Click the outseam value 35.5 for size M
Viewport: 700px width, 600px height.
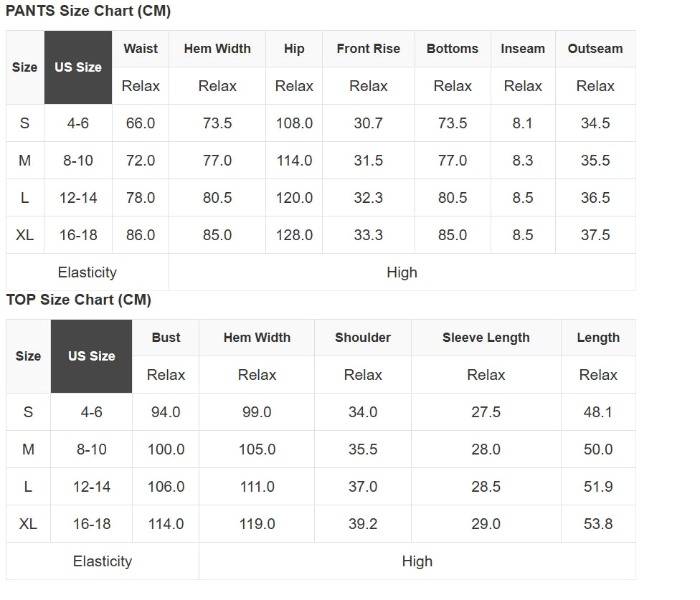[595, 161]
